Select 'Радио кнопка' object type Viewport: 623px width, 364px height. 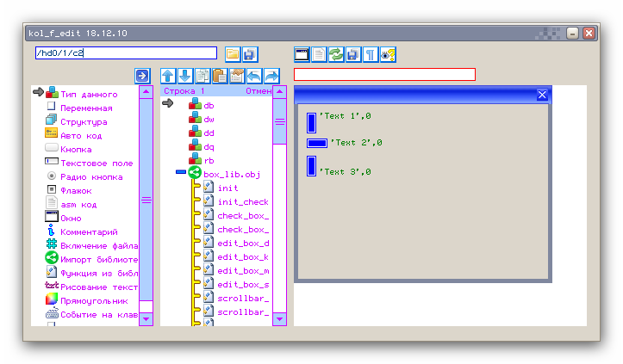click(91, 177)
